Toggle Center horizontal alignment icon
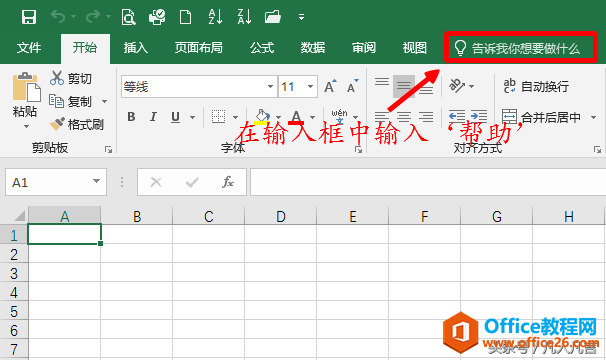Image resolution: width=606 pixels, height=360 pixels. 404,117
